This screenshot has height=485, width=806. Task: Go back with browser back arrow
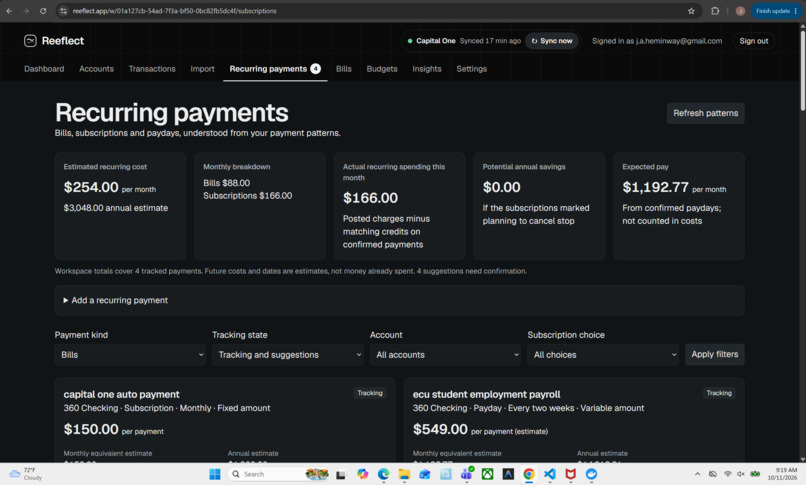click(x=9, y=11)
